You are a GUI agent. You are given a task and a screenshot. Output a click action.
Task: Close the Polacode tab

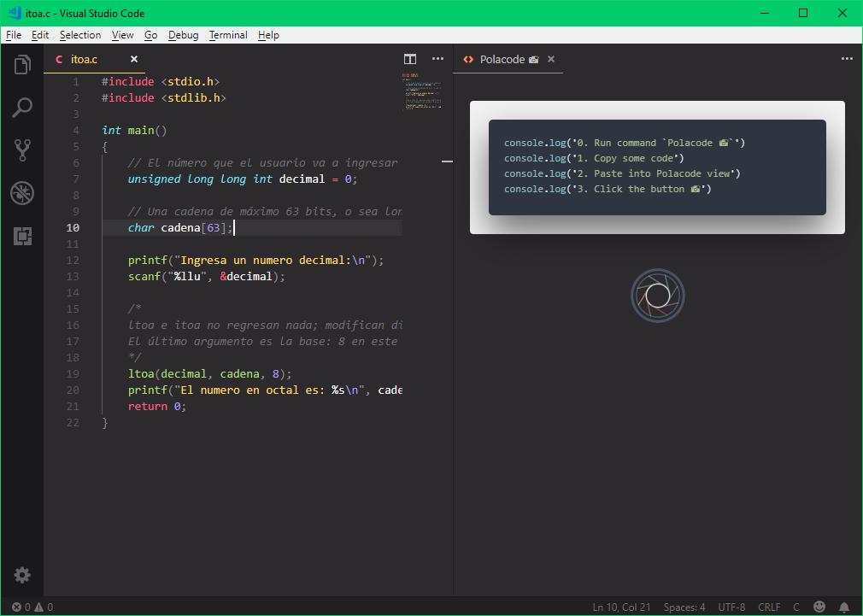coord(551,59)
